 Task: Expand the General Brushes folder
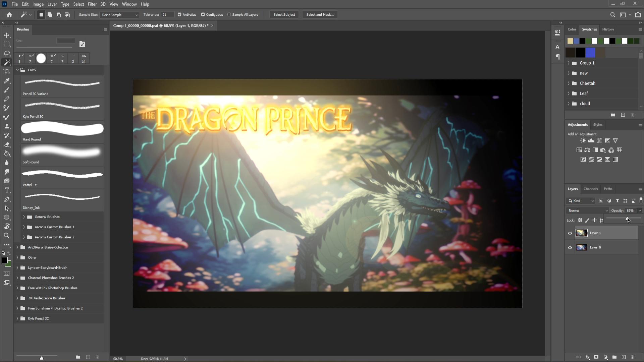coord(24,217)
